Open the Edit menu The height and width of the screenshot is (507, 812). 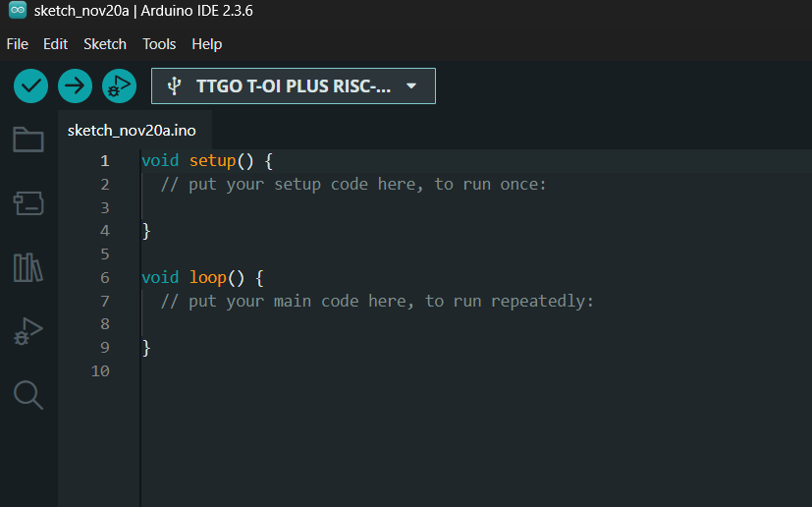pos(56,44)
